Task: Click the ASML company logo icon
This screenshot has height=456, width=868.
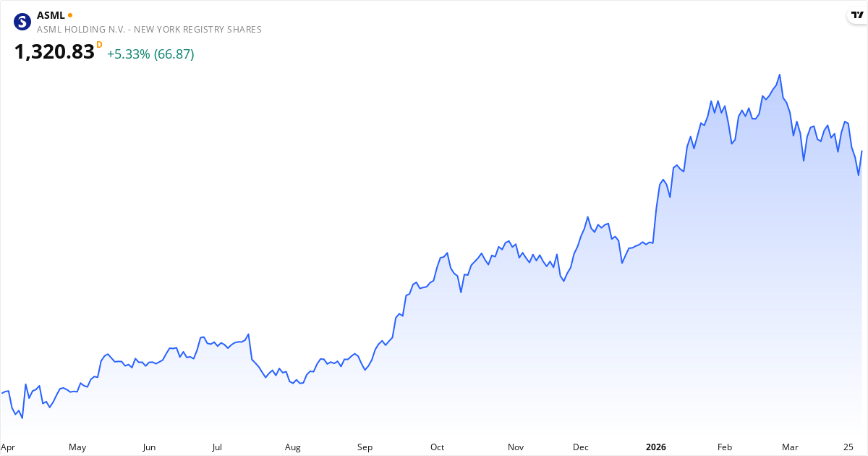Action: (x=23, y=22)
